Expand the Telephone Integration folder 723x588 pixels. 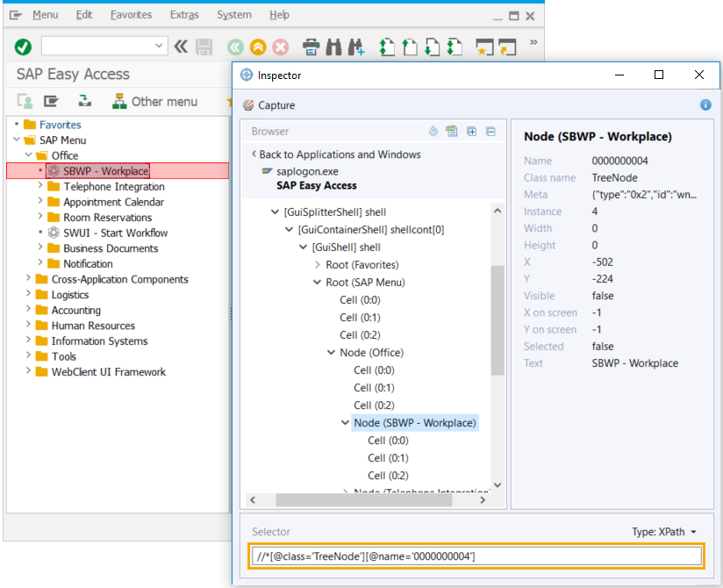40,185
